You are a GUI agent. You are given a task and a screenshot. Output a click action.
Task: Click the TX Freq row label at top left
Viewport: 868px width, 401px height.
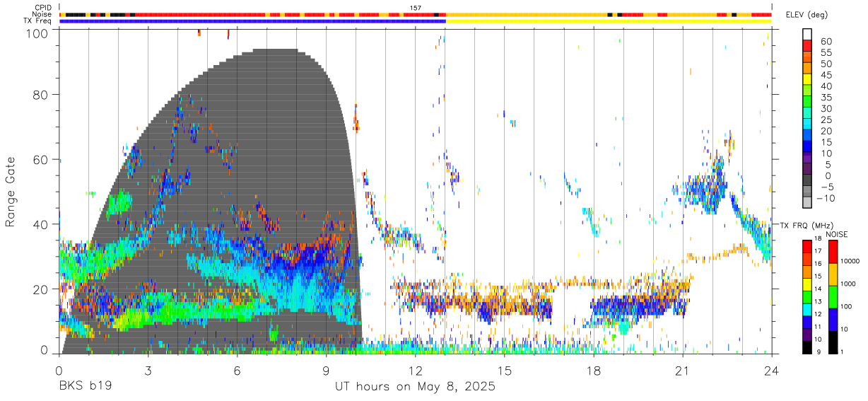[x=39, y=21]
